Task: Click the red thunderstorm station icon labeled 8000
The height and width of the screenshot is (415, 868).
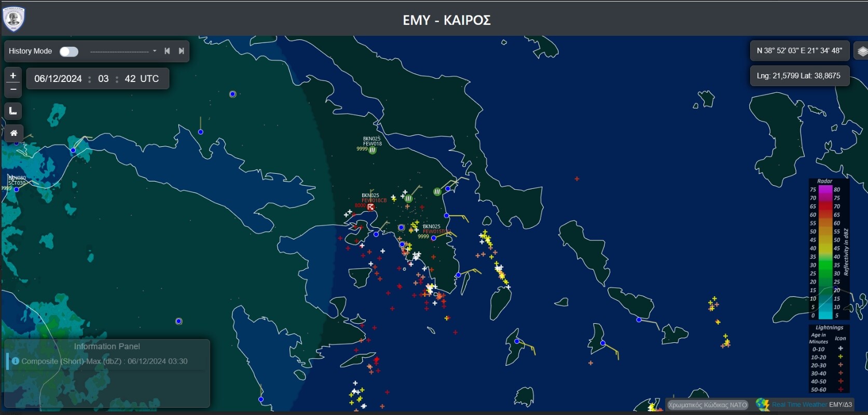Action: pos(370,207)
